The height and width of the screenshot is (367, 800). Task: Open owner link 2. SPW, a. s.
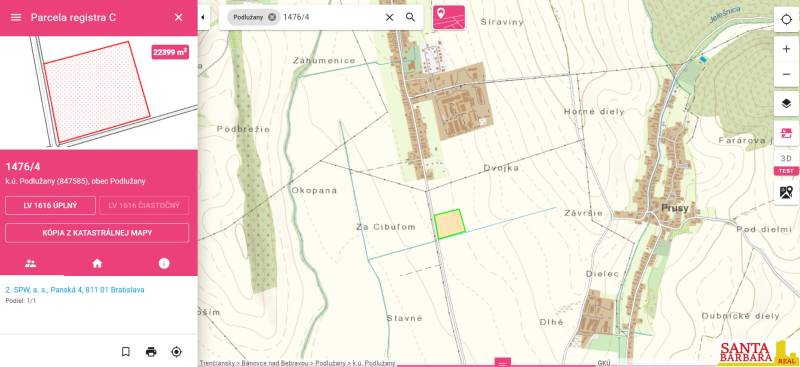75,289
